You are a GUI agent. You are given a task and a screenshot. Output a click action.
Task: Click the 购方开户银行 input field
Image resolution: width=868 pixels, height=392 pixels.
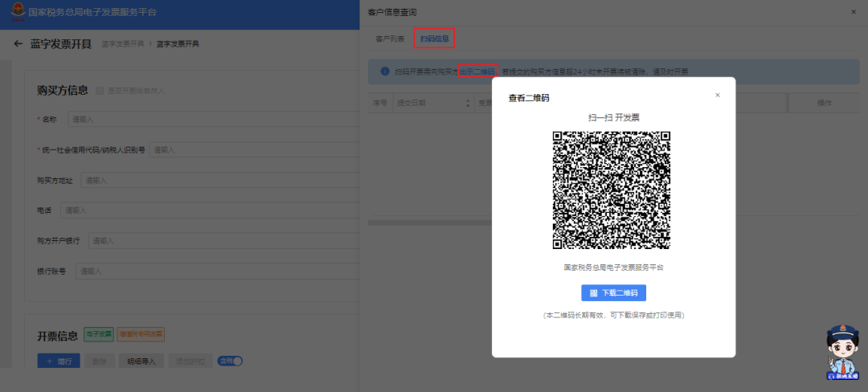pos(224,240)
